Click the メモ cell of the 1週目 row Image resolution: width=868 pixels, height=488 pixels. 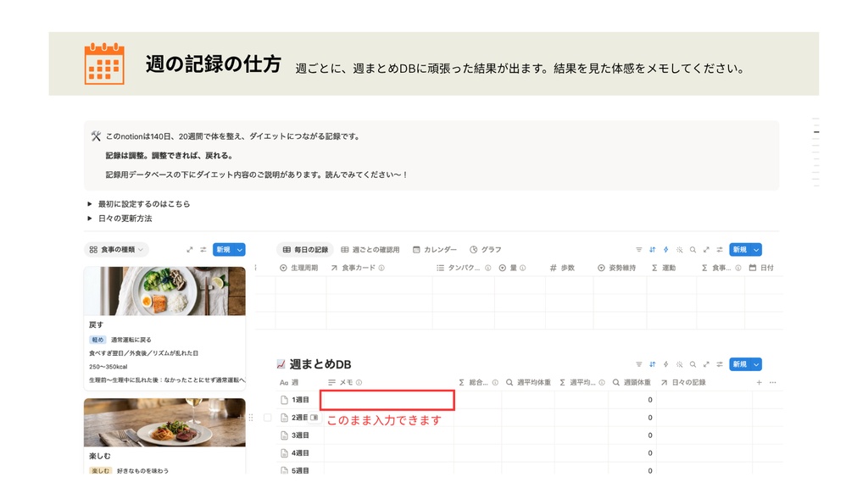click(387, 400)
